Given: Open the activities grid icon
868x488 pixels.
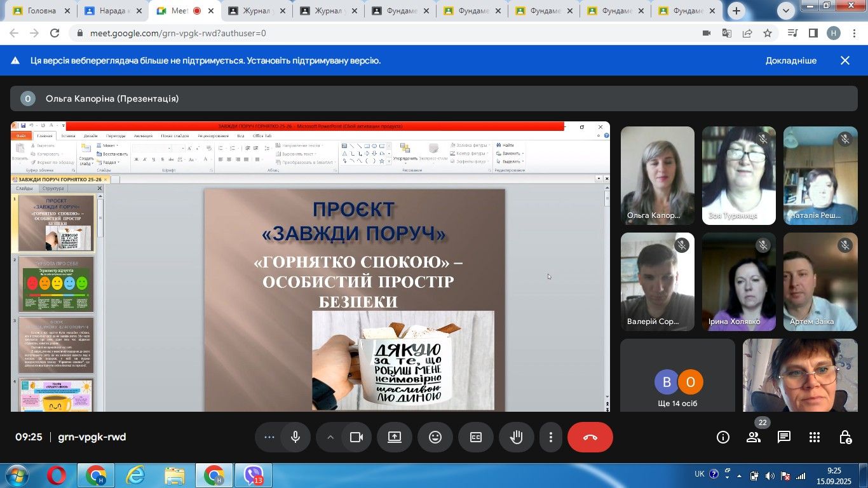Looking at the screenshot, I should coord(815,437).
